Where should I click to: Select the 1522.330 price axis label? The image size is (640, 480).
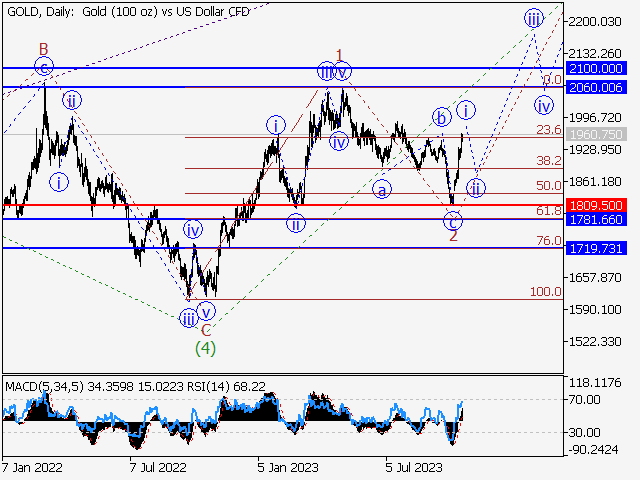[595, 341]
